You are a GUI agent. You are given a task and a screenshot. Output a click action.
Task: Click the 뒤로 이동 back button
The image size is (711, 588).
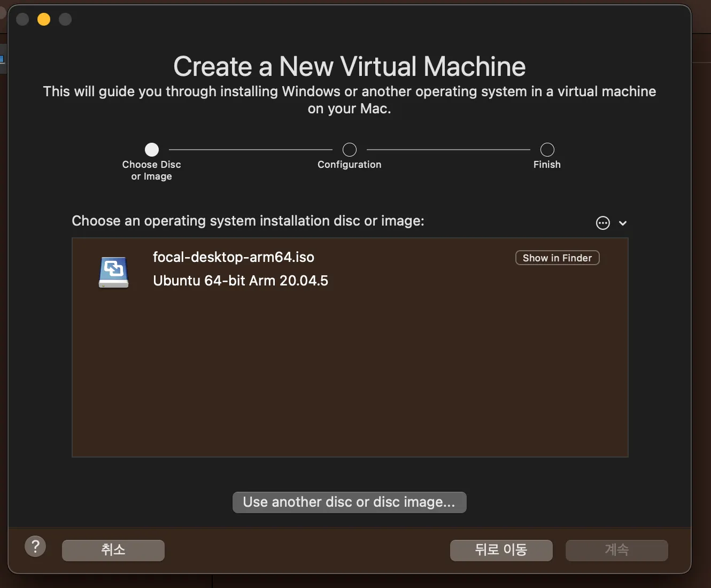(501, 550)
